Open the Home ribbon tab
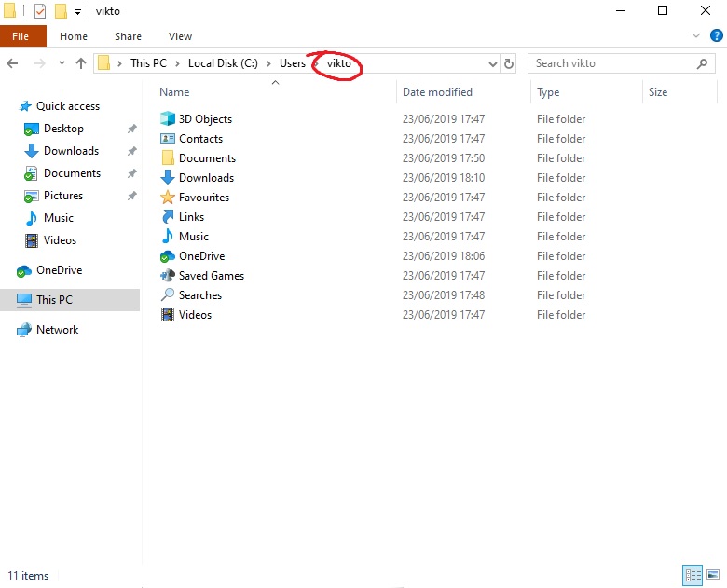The width and height of the screenshot is (727, 588). (74, 36)
